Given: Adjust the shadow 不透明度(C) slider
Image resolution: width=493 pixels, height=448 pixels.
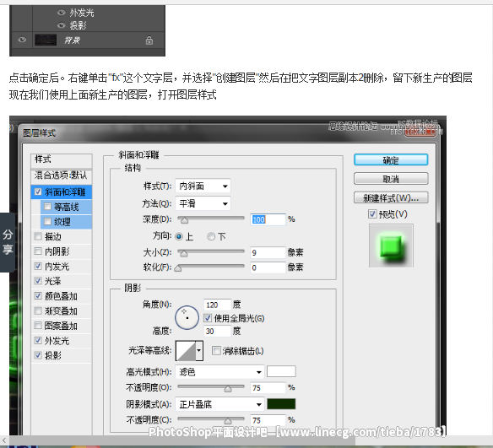Looking at the screenshot, I should coord(228,420).
